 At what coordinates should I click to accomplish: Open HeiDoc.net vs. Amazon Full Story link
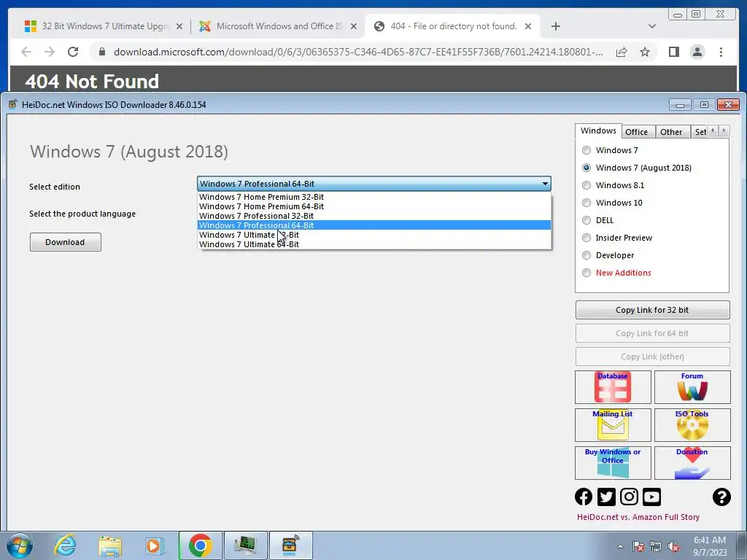pos(638,517)
